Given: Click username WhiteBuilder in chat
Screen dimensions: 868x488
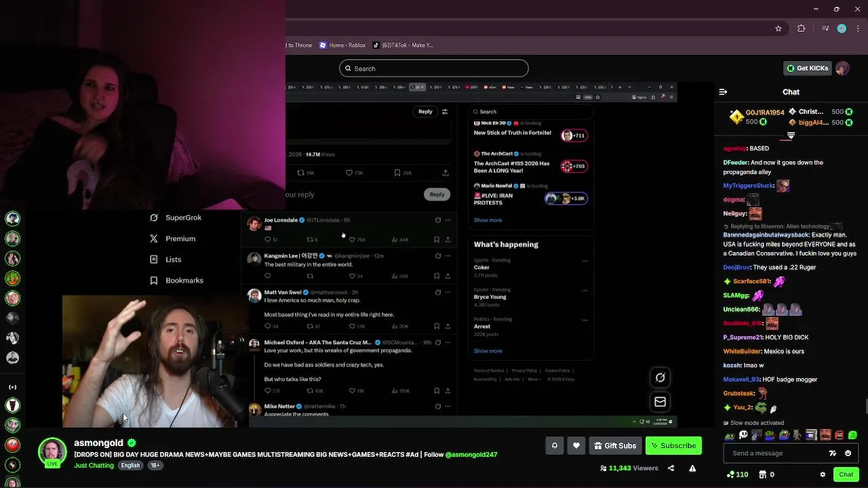Looking at the screenshot, I should point(742,352).
